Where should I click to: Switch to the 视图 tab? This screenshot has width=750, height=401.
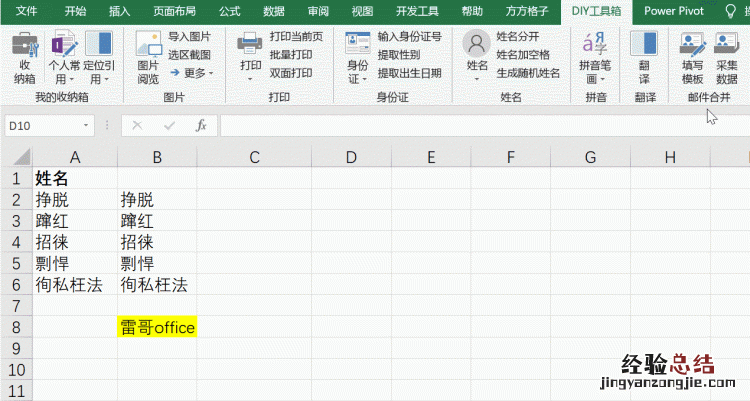click(362, 11)
